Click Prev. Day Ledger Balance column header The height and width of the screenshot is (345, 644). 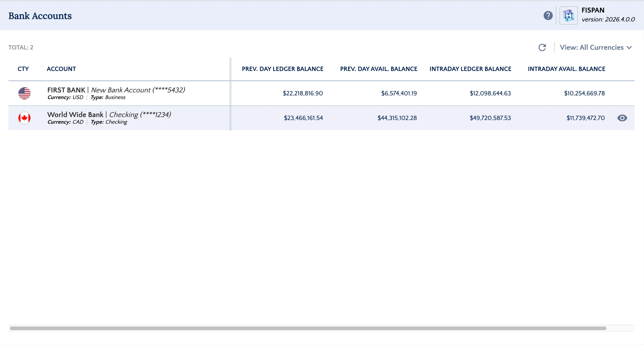tap(282, 69)
